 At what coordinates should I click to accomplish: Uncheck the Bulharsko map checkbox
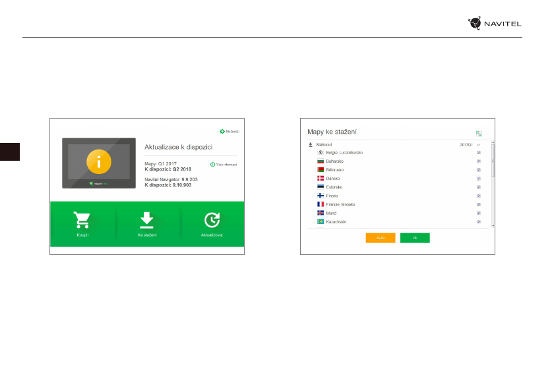(478, 161)
